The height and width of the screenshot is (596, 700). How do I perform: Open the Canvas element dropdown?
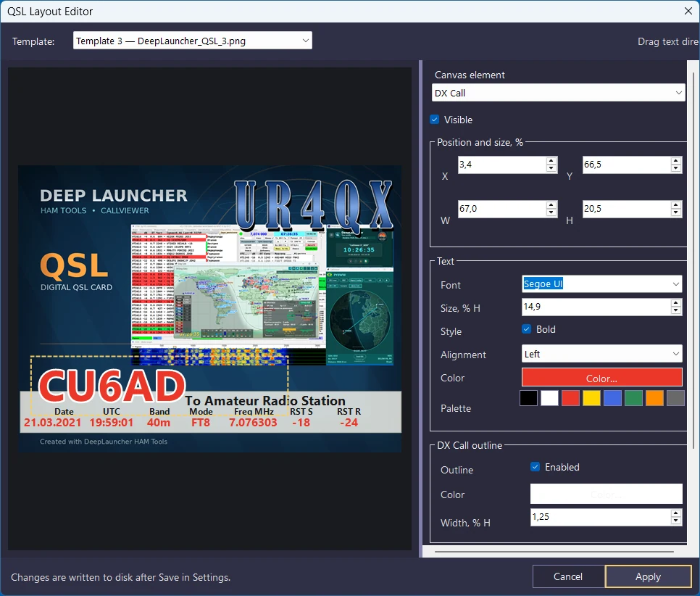click(x=558, y=93)
